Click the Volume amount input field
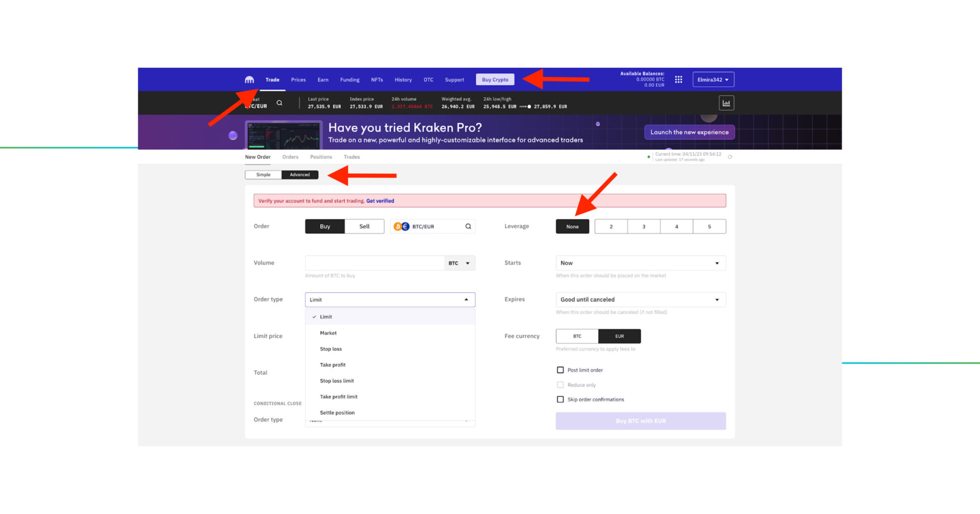 pyautogui.click(x=374, y=263)
